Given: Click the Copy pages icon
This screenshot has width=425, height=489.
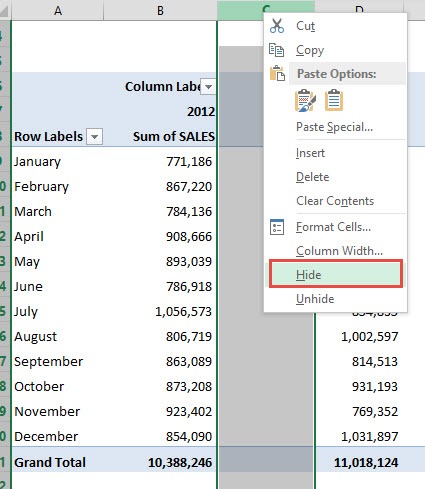Looking at the screenshot, I should click(x=276, y=50).
